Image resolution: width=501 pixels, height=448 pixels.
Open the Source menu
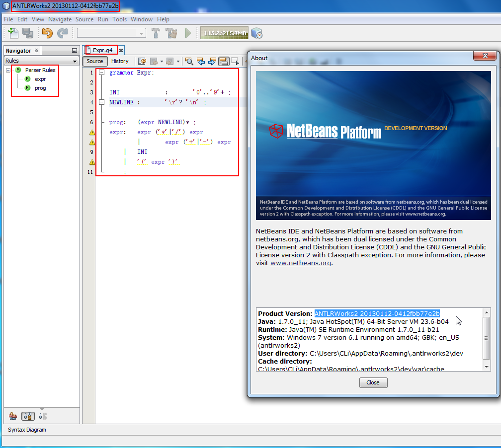tap(84, 19)
